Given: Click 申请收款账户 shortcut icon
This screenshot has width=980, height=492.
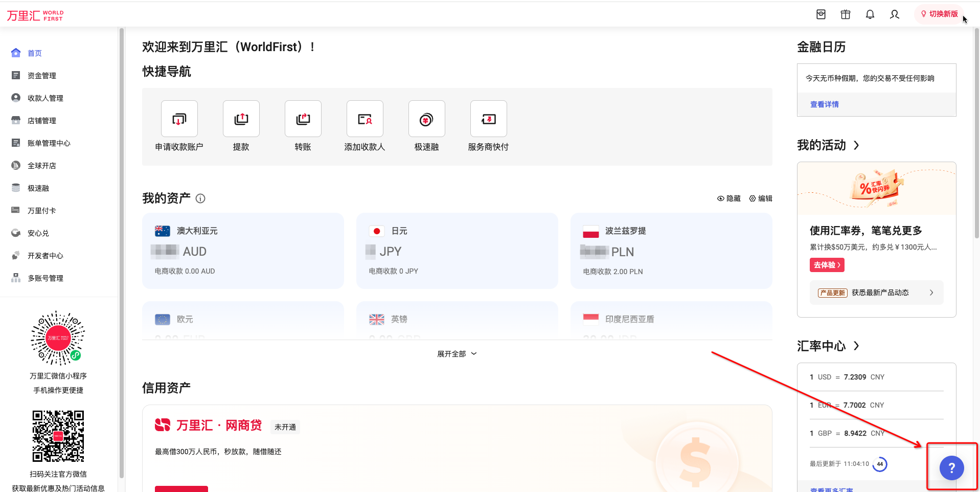Looking at the screenshot, I should click(x=179, y=119).
